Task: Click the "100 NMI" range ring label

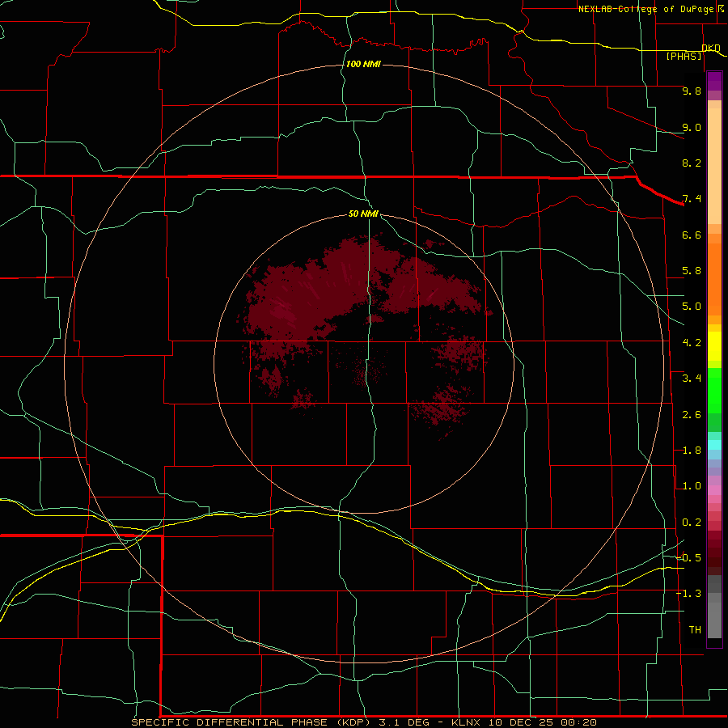Action: 363,64
